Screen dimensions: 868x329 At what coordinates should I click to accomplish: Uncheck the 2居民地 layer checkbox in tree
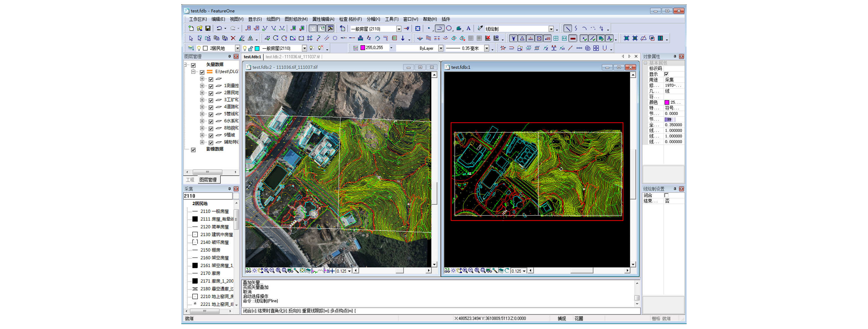211,93
